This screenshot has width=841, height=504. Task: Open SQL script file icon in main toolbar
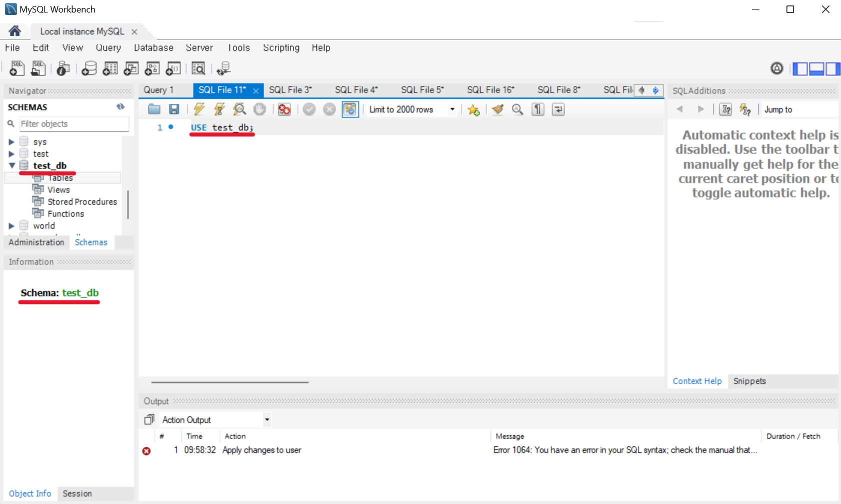38,68
